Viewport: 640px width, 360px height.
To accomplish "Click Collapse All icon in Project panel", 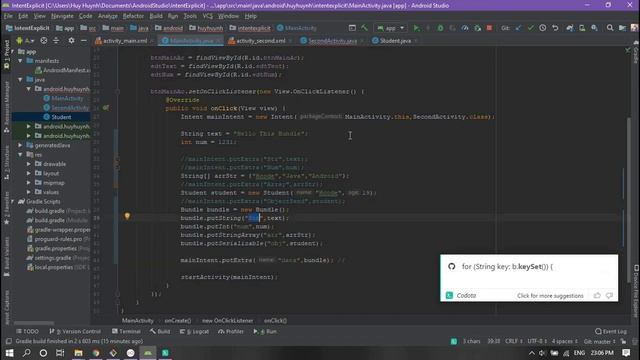I will pos(56,41).
